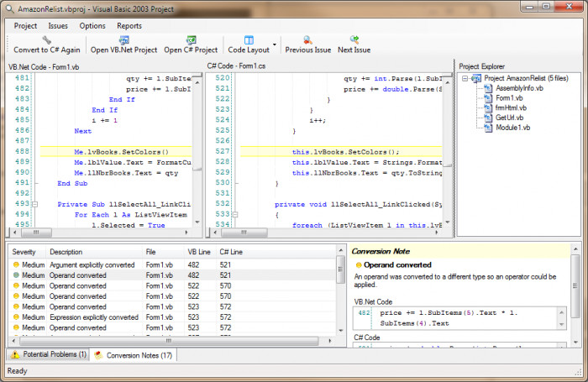Open the Options menu

(x=92, y=26)
